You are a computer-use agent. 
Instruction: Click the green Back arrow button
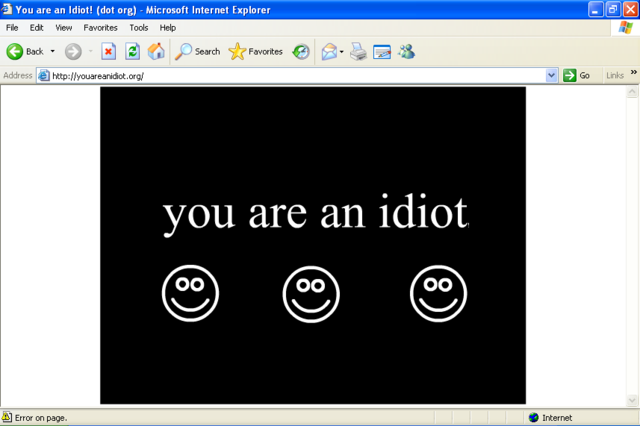(x=15, y=51)
